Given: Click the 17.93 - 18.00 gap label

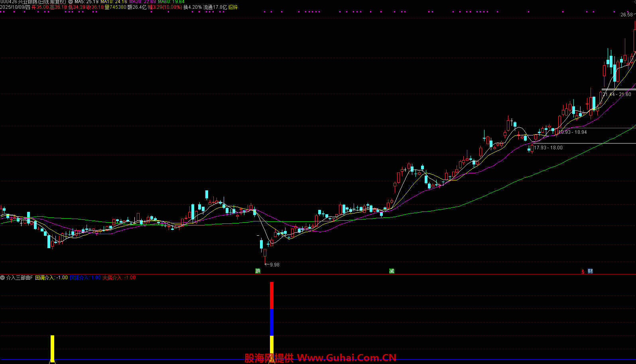Looking at the screenshot, I should click(x=548, y=148).
